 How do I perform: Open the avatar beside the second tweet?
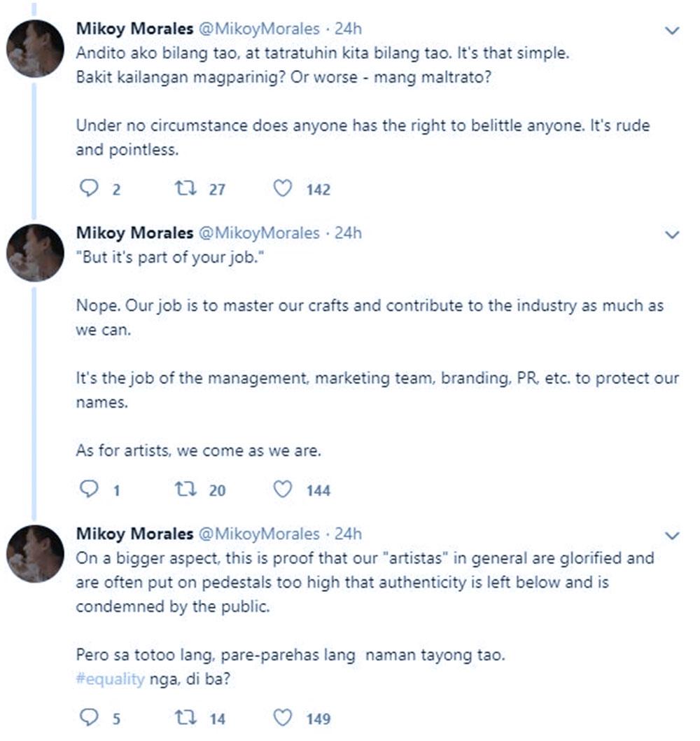(x=35, y=253)
